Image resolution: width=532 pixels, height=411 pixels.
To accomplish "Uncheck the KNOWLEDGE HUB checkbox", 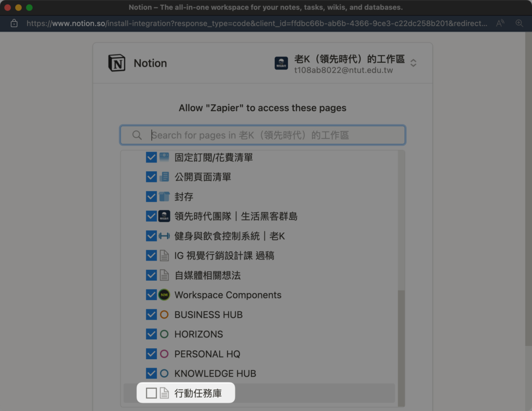I will (x=151, y=374).
